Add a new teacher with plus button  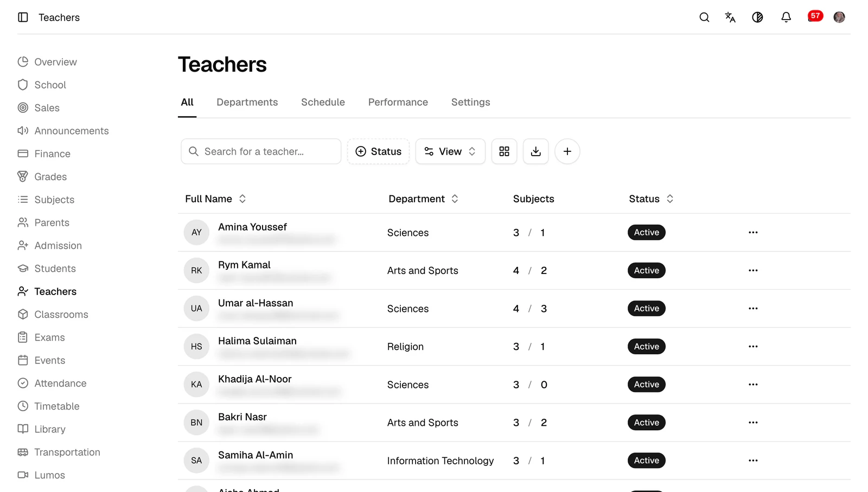(567, 151)
